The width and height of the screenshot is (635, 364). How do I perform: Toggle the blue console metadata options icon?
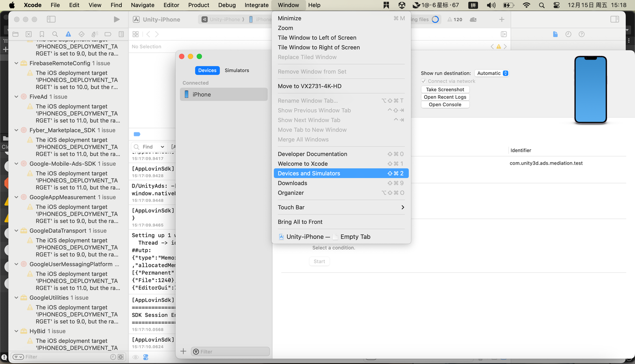click(x=146, y=357)
